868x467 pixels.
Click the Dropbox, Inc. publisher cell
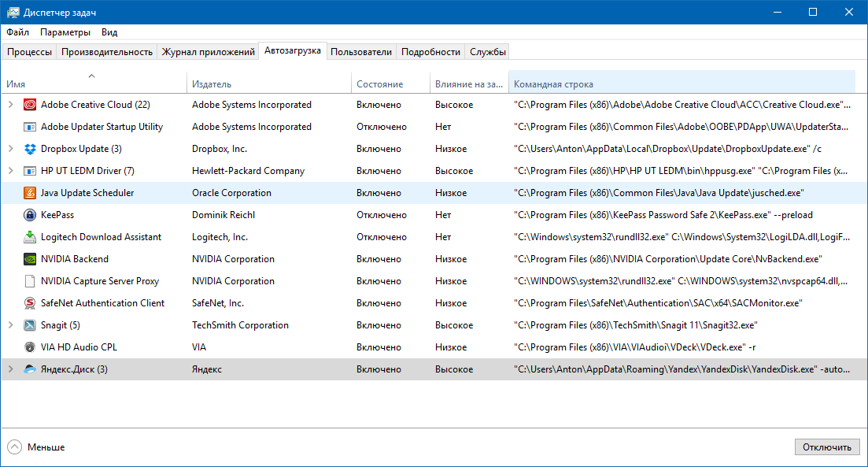tap(220, 149)
